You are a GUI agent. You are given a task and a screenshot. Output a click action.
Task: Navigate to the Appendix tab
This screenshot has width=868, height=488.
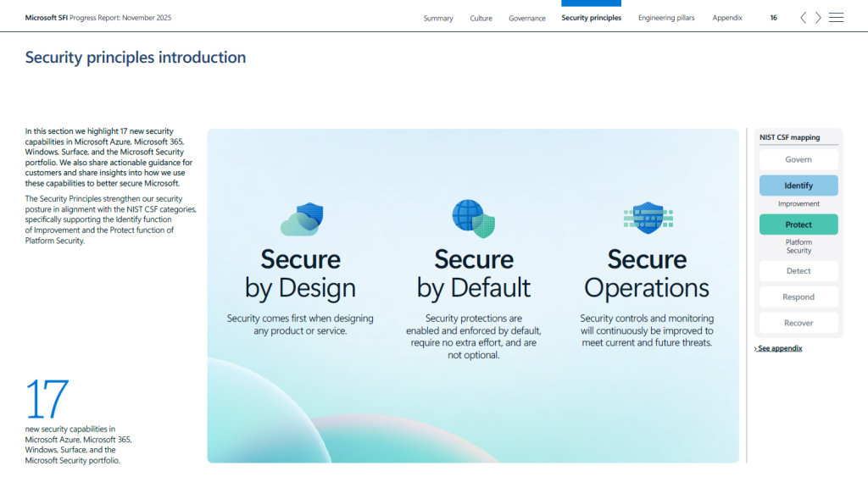[727, 18]
